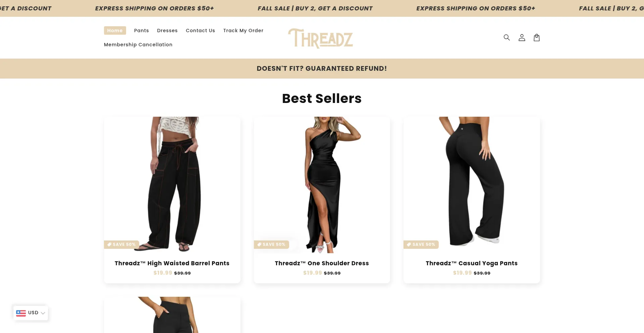Expand the USD currency selector chevron
The image size is (644, 333).
[43, 313]
